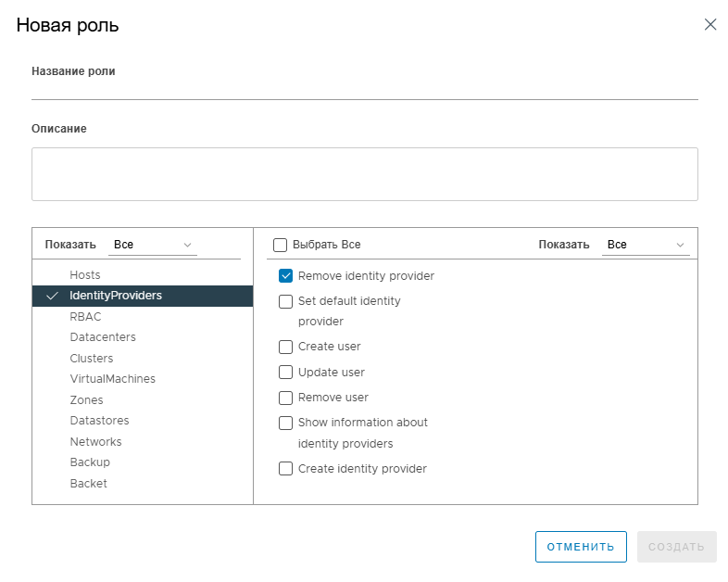Select the VirtualMachines category
The image size is (728, 582).
(x=143, y=379)
